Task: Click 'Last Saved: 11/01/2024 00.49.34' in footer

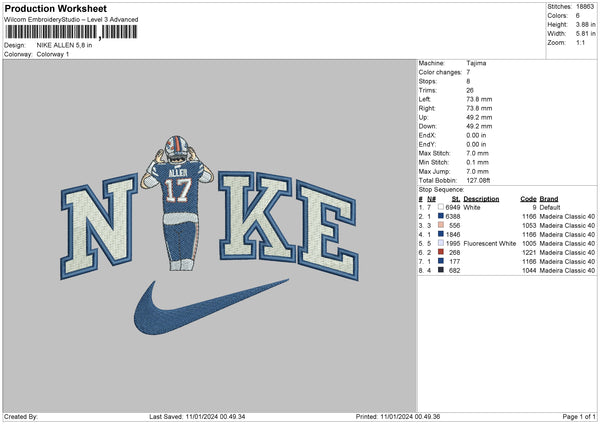Action: click(197, 417)
